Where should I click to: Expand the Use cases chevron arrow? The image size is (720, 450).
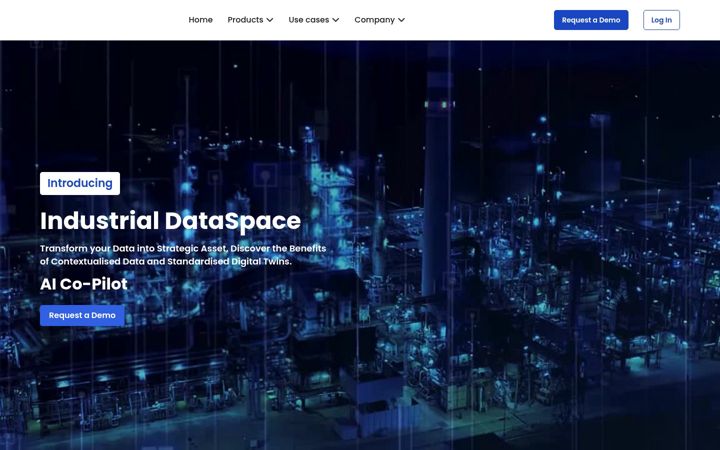pyautogui.click(x=336, y=20)
